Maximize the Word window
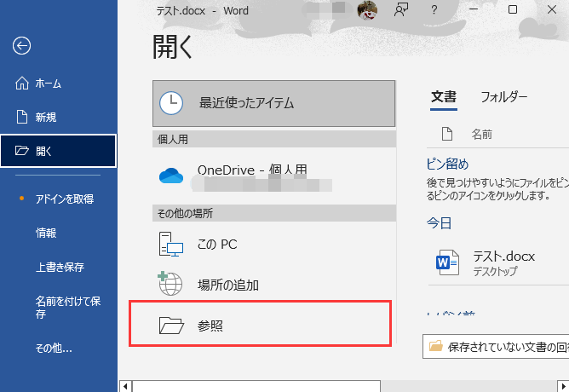 pyautogui.click(x=513, y=9)
